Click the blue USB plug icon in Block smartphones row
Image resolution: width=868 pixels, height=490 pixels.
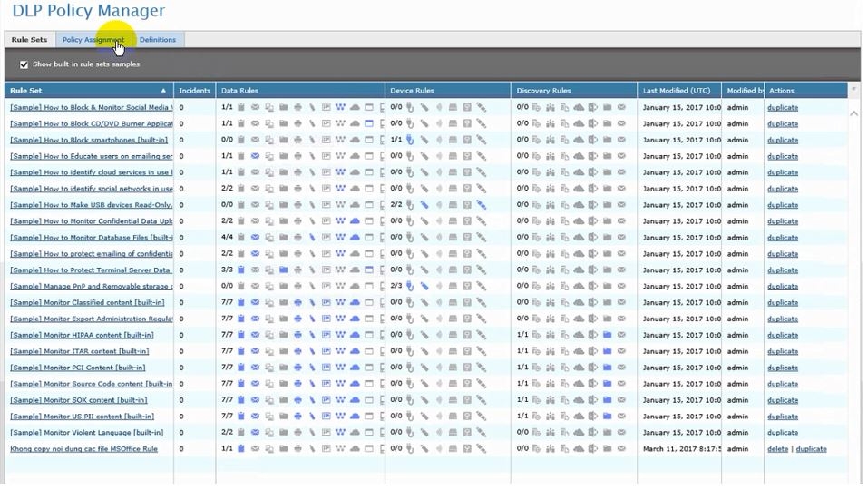pos(410,140)
